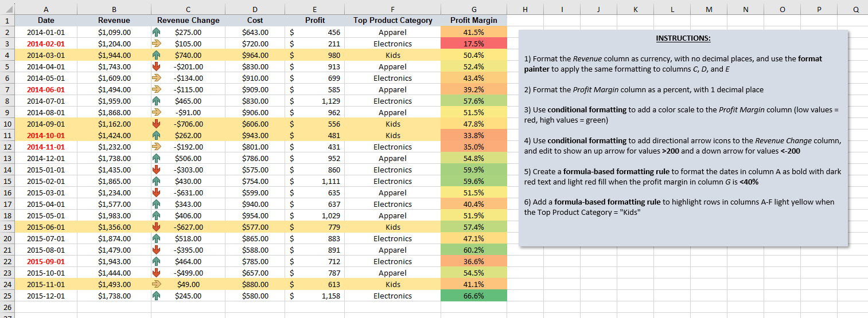Click the up arrow icon beside $430.00

pyautogui.click(x=157, y=182)
